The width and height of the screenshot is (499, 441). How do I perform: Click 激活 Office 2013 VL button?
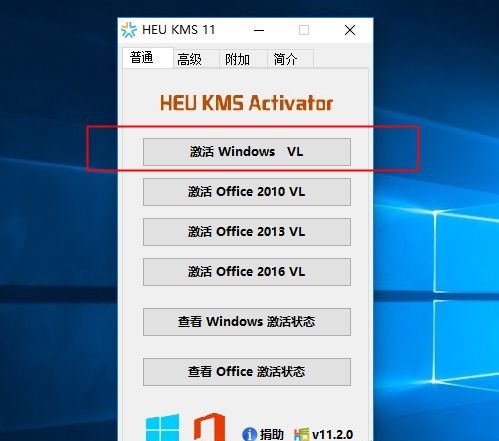tap(247, 232)
